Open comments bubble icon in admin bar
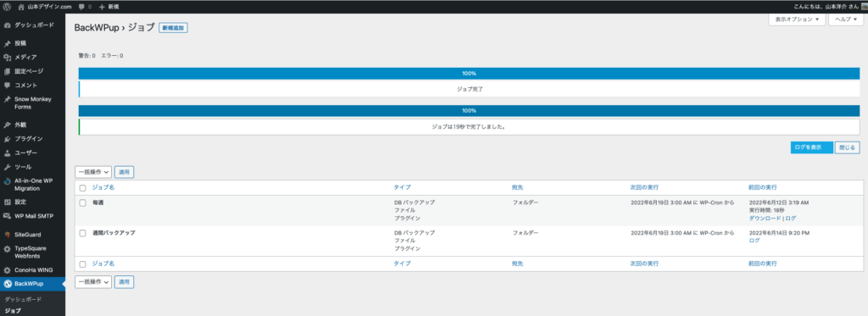The height and width of the screenshot is (316, 868). pos(82,7)
